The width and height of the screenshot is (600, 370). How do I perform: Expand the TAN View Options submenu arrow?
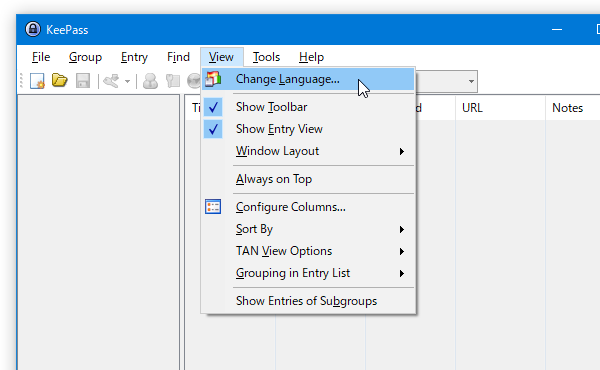(x=401, y=251)
